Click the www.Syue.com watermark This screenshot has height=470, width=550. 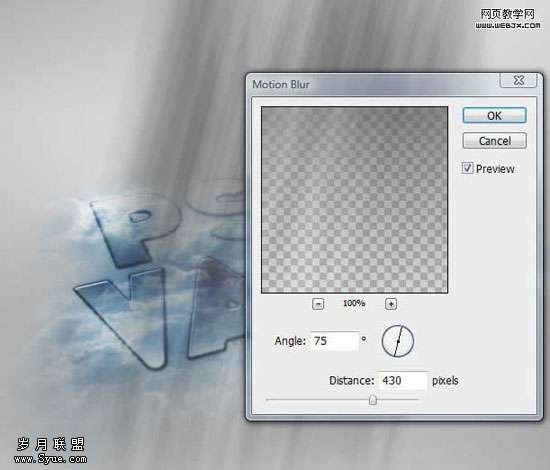(x=51, y=458)
